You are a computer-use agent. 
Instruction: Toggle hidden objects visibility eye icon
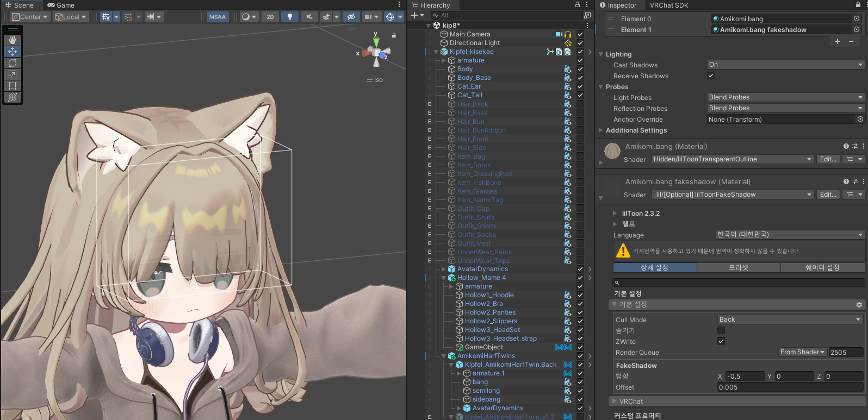(x=351, y=17)
